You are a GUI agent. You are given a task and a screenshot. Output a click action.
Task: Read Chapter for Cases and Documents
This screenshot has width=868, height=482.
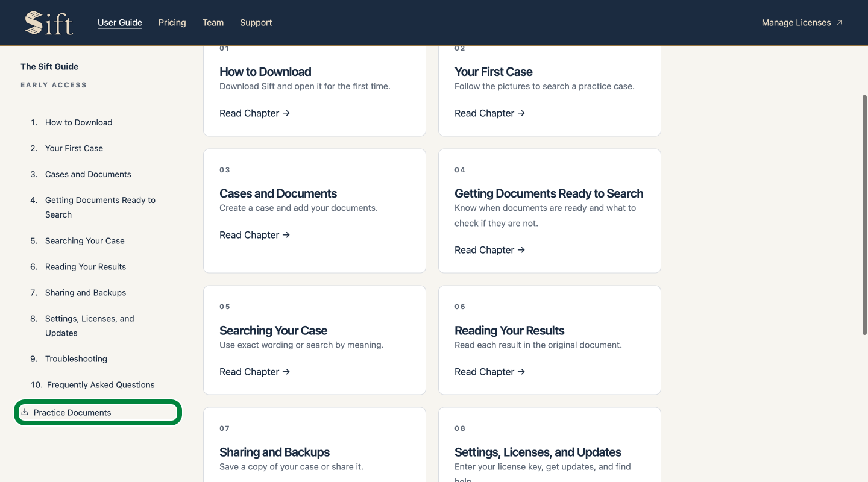pyautogui.click(x=255, y=235)
